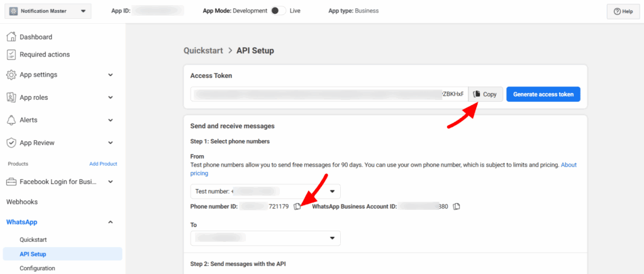Click the 'Products' sidebar label

tap(18, 163)
